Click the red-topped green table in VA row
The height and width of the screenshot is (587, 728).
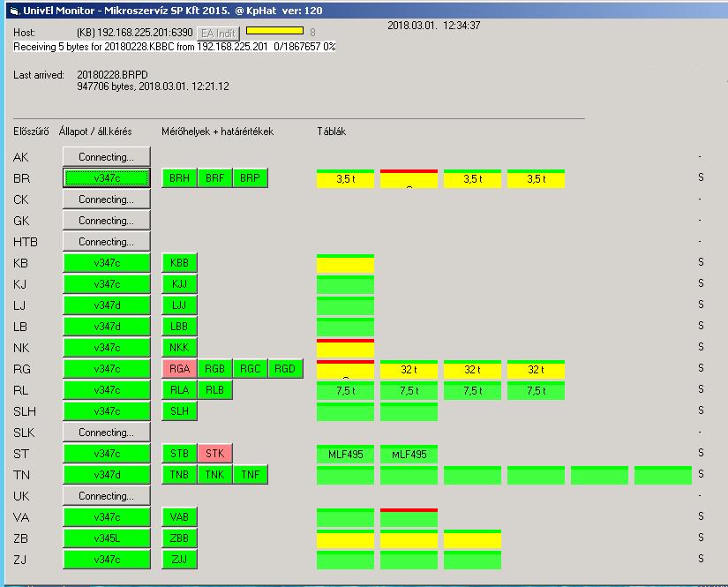(x=409, y=518)
